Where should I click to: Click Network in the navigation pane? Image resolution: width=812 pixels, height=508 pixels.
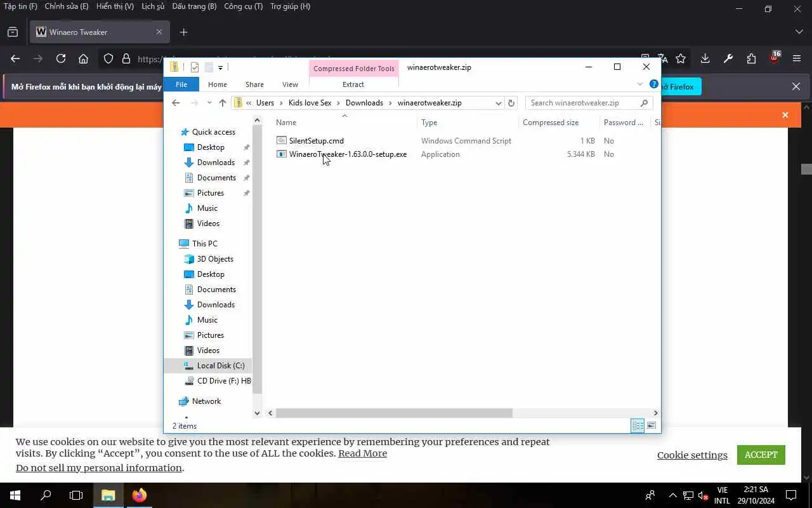206,401
